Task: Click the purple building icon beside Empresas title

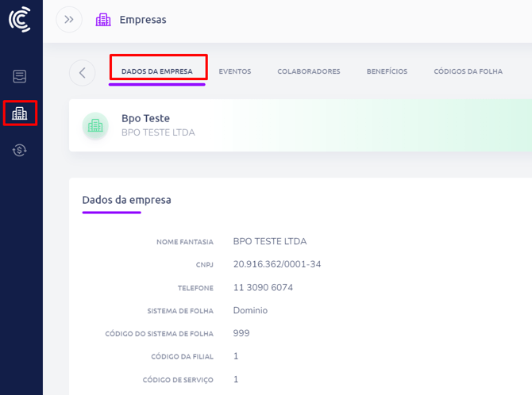Action: (103, 20)
